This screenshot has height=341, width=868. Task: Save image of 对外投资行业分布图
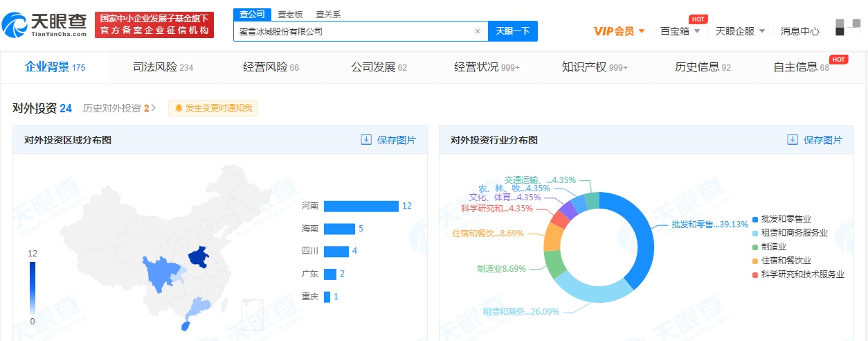point(815,140)
